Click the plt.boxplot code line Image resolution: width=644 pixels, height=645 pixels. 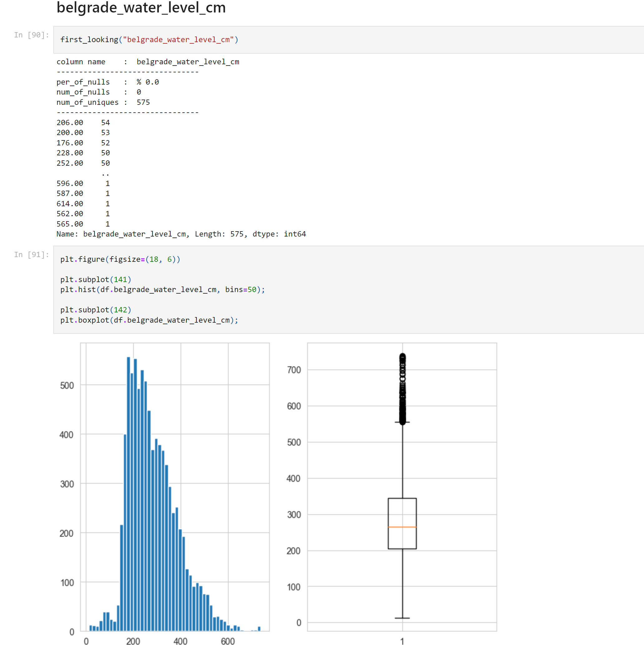click(149, 320)
